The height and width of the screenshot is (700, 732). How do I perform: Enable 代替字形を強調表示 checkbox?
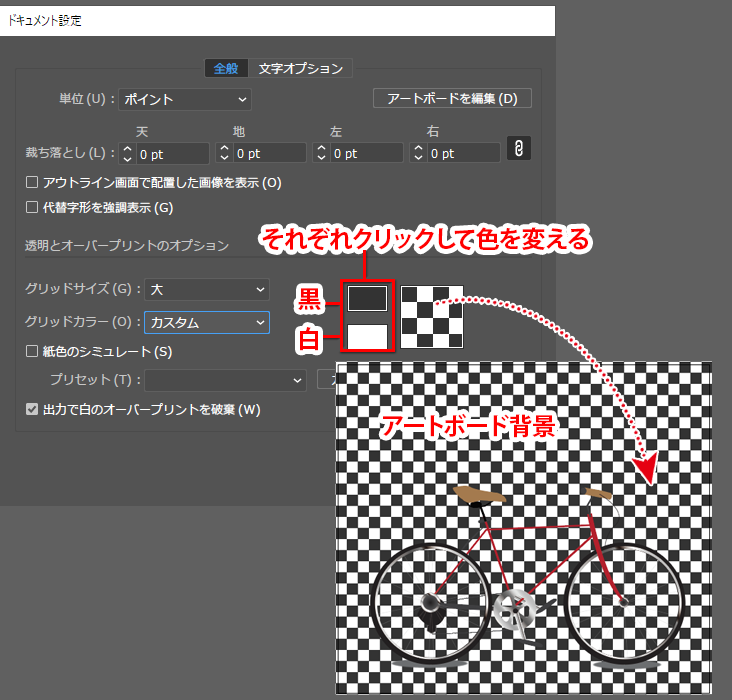pyautogui.click(x=32, y=207)
